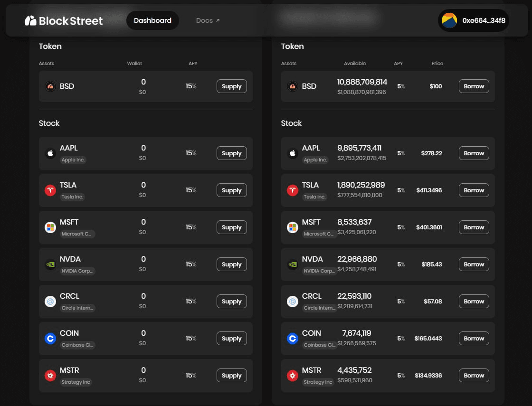Click the Block Street logo

[64, 21]
